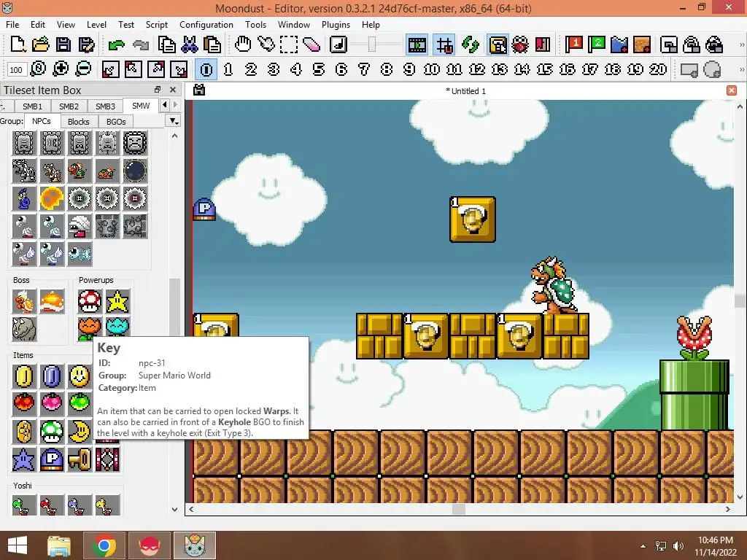This screenshot has width=747, height=560.
Task: Switch to section 20
Action: (x=658, y=69)
